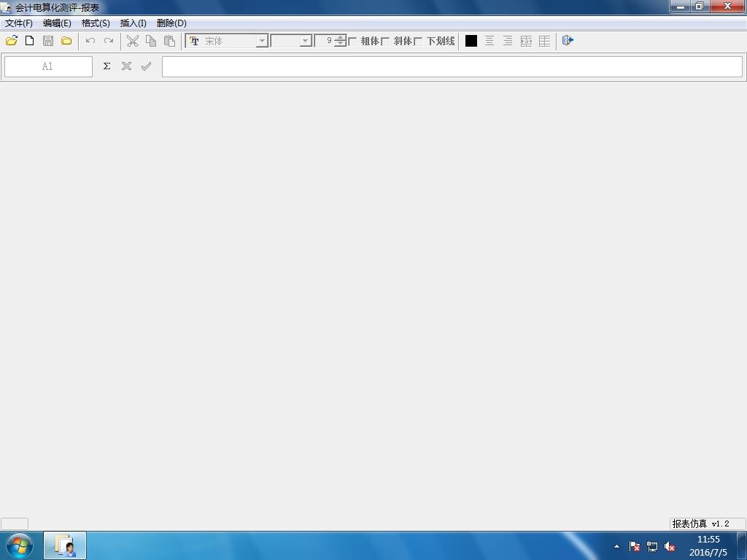The image size is (747, 560).
Task: Toggle 粗体 bold checkbox
Action: (353, 42)
